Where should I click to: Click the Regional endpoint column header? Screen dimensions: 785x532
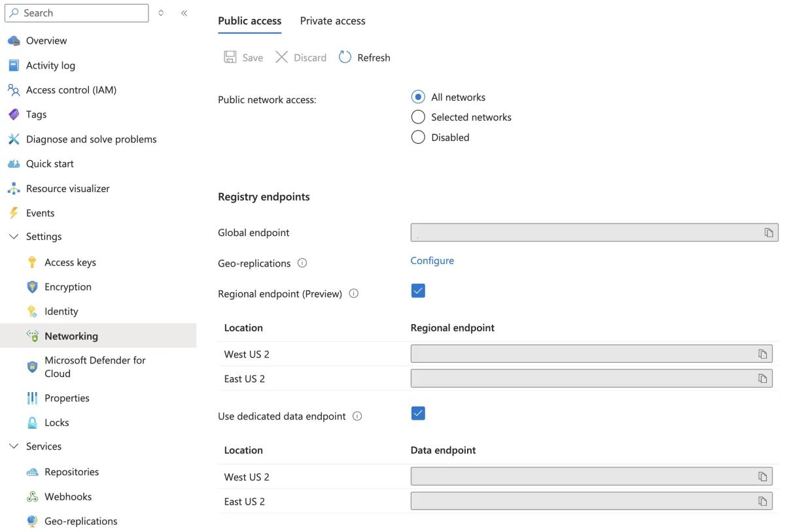[452, 328]
